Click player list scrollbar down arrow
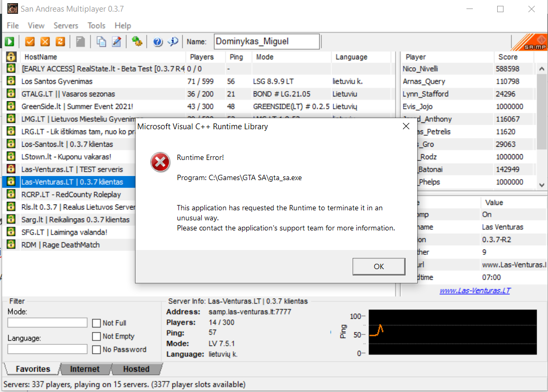The width and height of the screenshot is (548, 392). tap(542, 185)
